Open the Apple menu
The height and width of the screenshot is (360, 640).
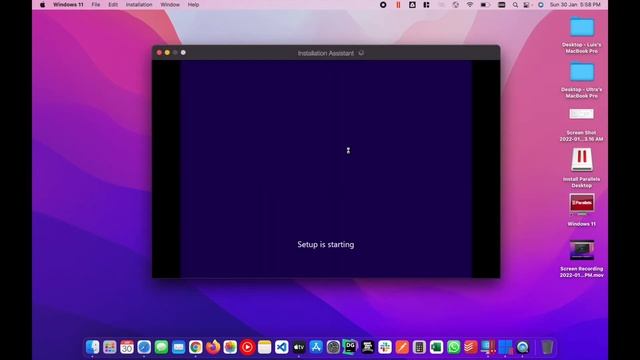(42, 5)
